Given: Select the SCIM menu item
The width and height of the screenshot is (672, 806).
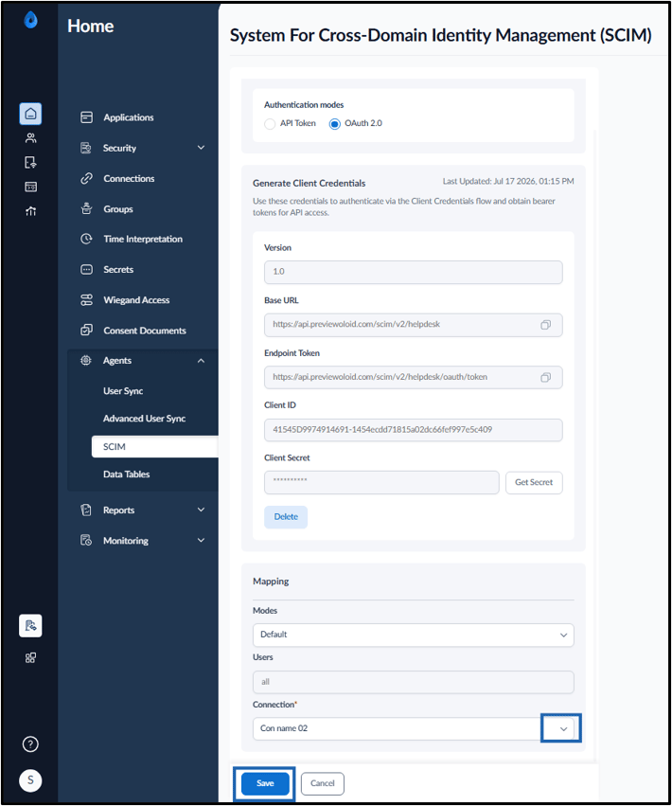Looking at the screenshot, I should [154, 447].
